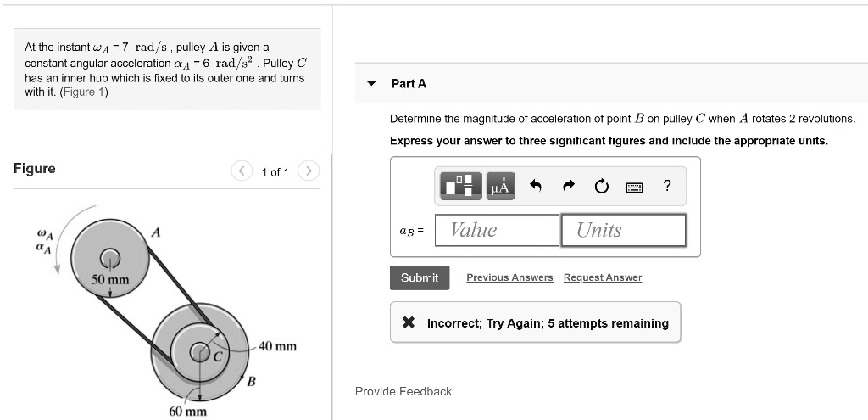Open the Provide Feedback link
This screenshot has width=868, height=420.
point(403,392)
